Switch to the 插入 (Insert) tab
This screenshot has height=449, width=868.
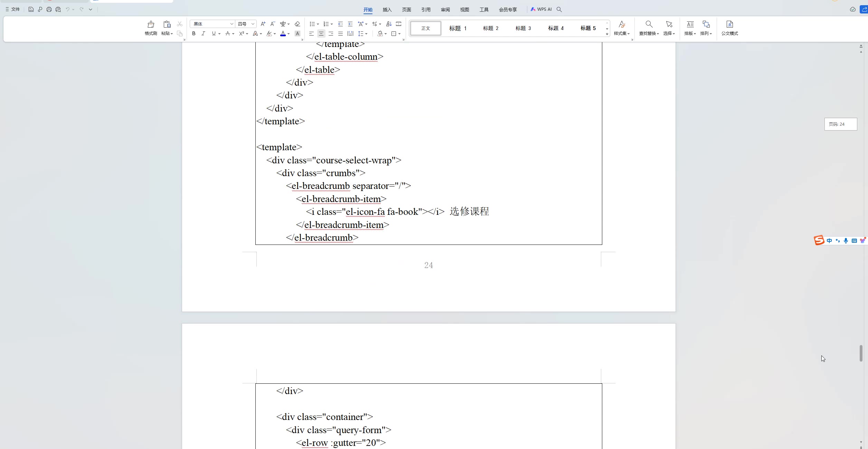(x=387, y=10)
